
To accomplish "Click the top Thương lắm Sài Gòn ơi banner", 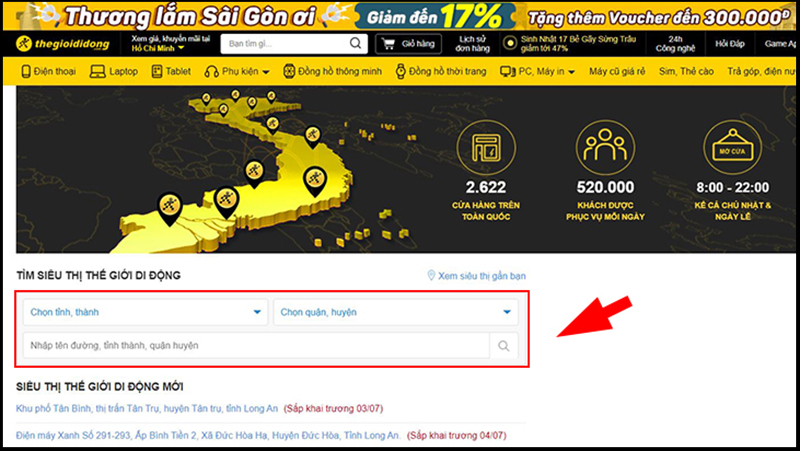I will point(400,16).
